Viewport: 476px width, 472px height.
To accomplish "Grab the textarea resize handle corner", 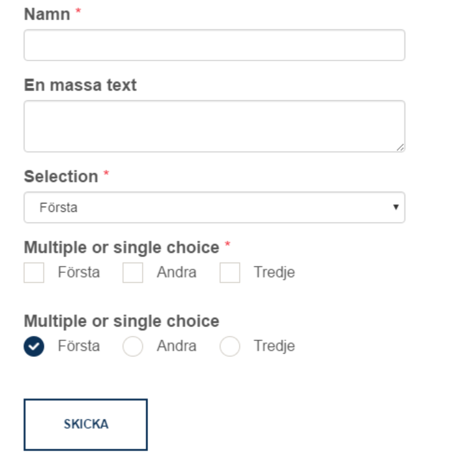I will (x=399, y=147).
